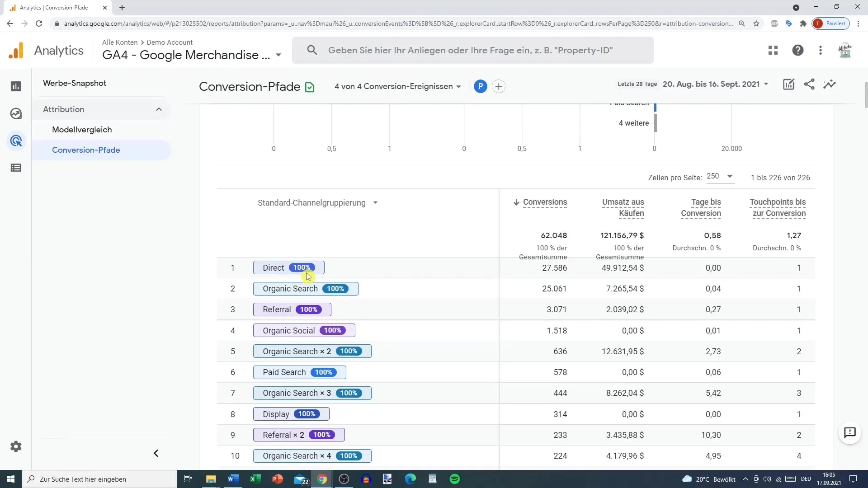The height and width of the screenshot is (488, 868).
Task: Click the Demo Account breadcrumb link
Action: tap(170, 42)
